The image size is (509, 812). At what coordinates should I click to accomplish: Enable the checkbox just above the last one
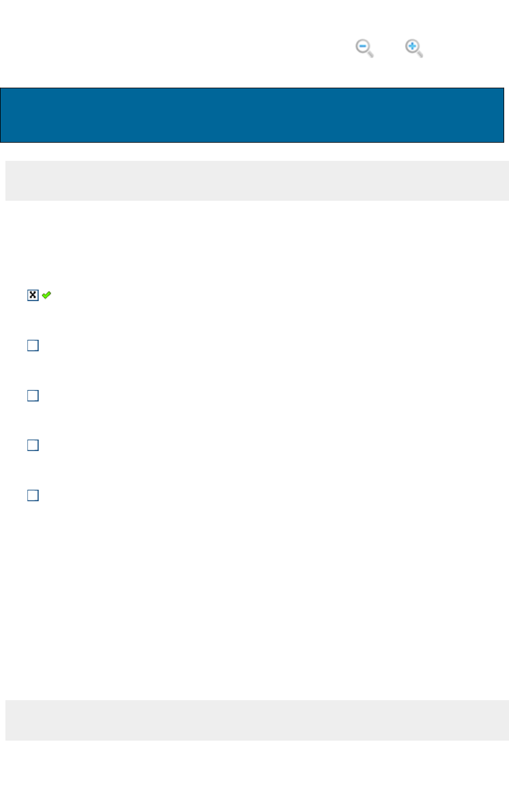click(33, 445)
